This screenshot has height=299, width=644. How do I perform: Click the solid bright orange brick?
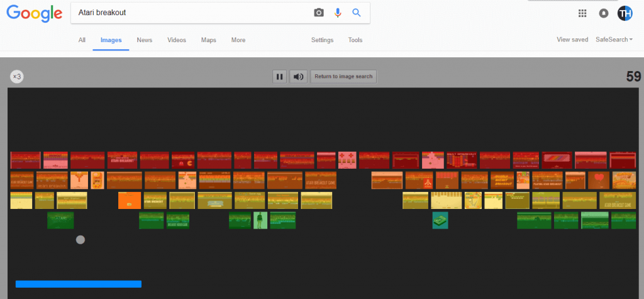pyautogui.click(x=130, y=200)
